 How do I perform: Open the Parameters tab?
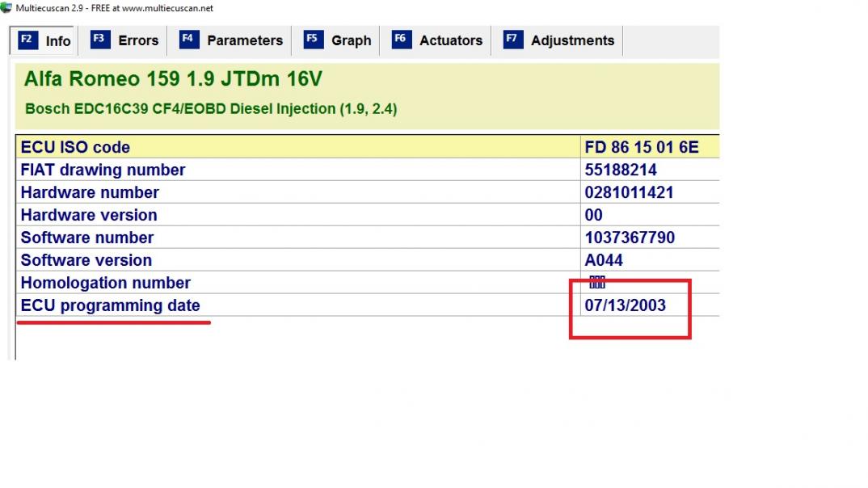[x=230, y=40]
